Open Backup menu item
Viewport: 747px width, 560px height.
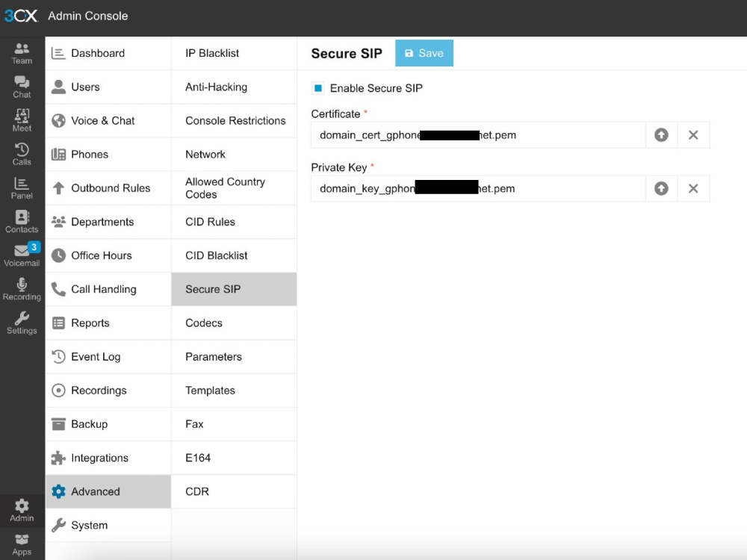click(108, 424)
